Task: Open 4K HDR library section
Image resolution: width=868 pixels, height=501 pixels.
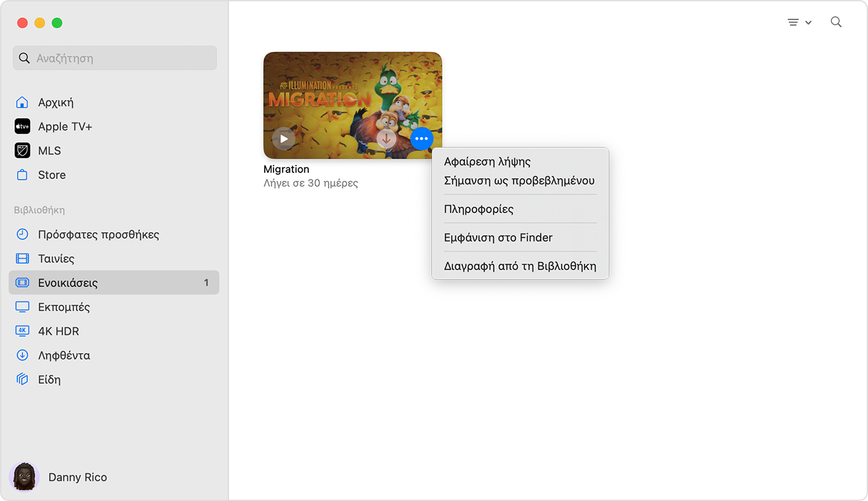Action: [x=58, y=331]
